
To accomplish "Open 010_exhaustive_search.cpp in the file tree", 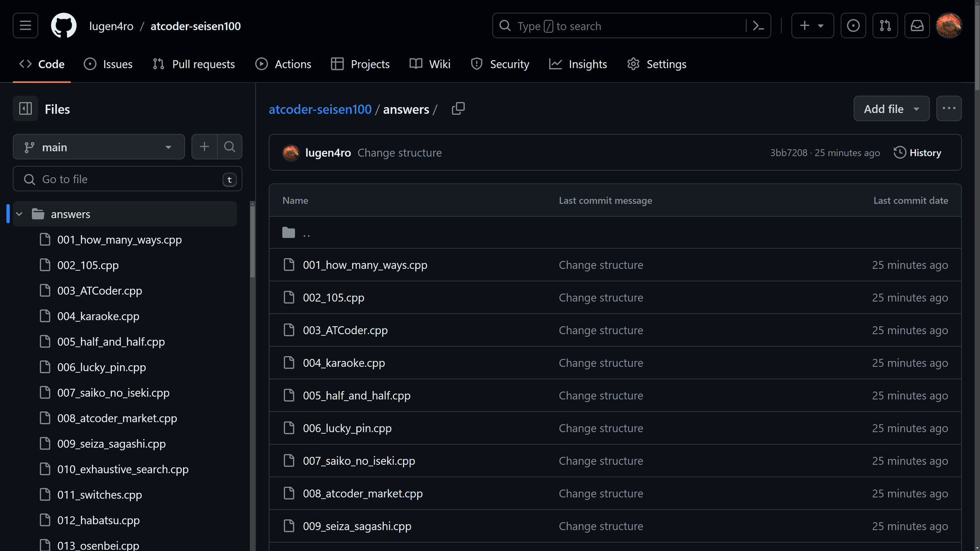I will point(122,469).
